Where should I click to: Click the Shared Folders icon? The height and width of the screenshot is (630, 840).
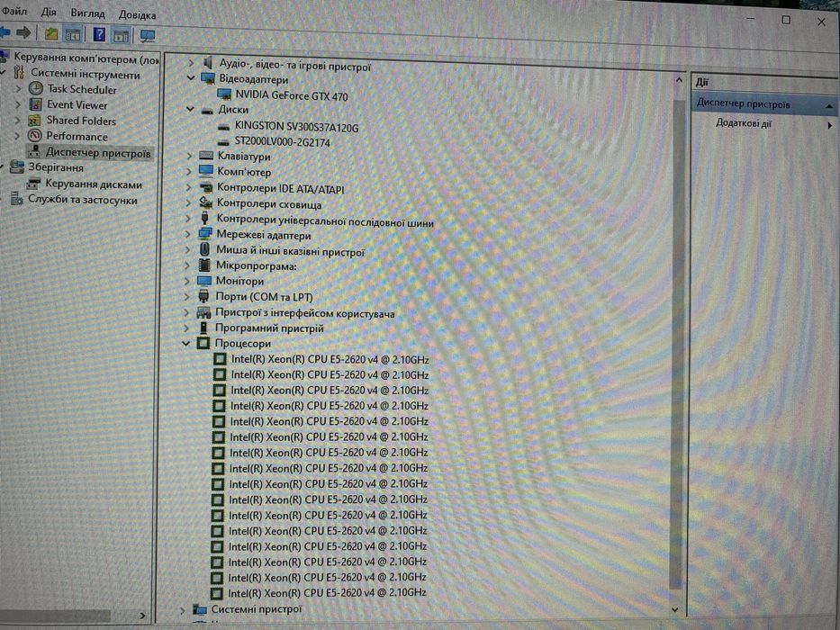(35, 120)
